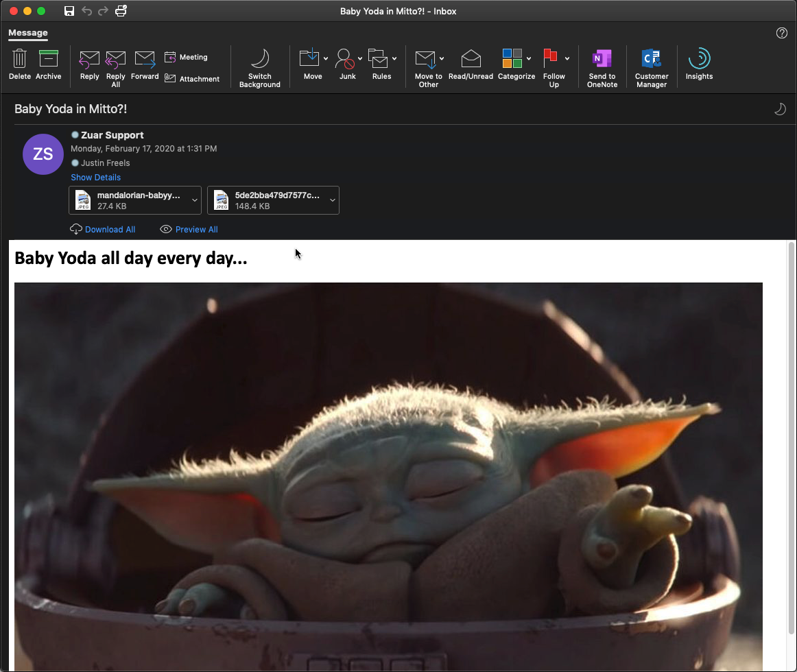
Task: Download All attachments
Action: [x=103, y=229]
